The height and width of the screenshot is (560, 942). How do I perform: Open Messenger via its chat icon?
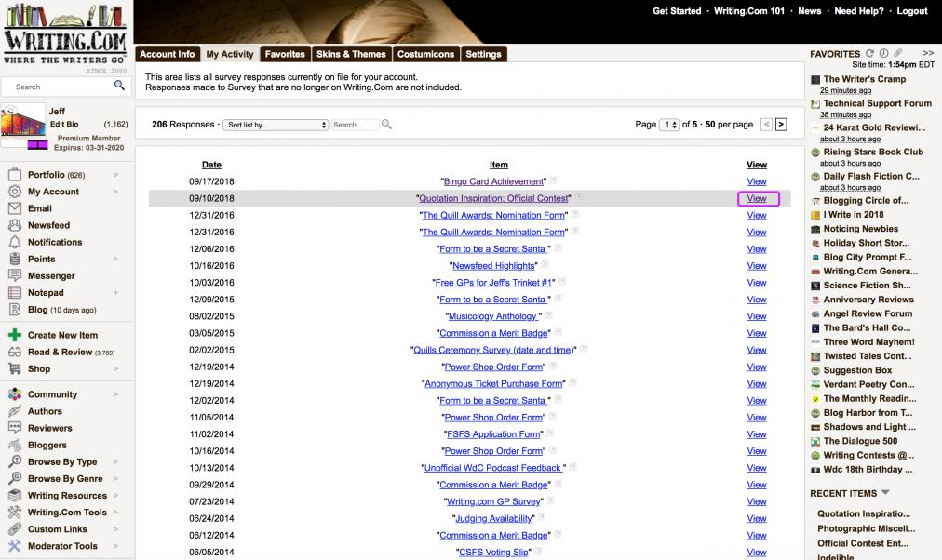point(15,275)
